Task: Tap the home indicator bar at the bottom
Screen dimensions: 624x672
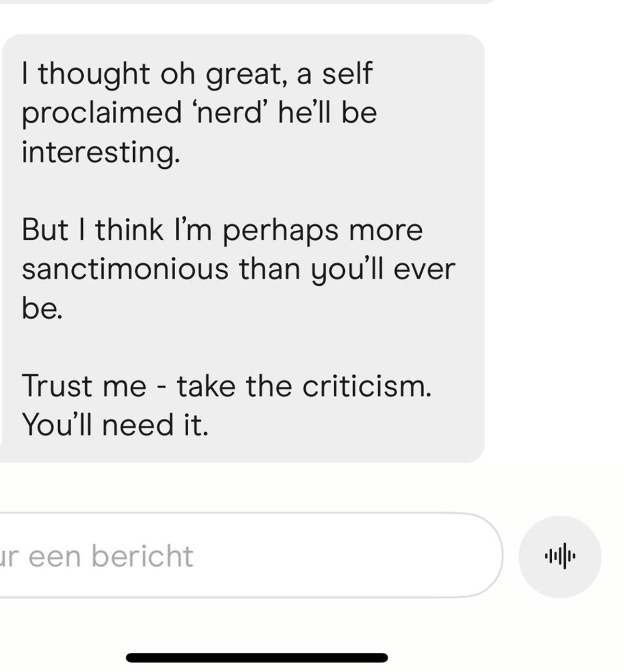Action: point(257,657)
